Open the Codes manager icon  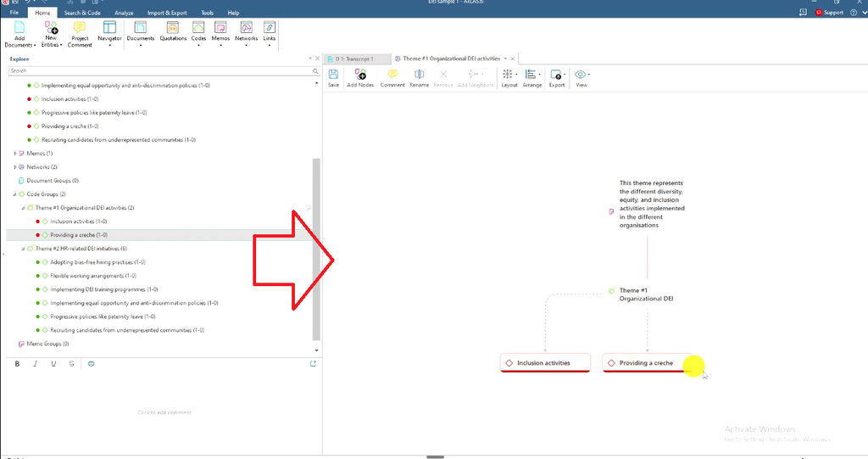pos(198,28)
